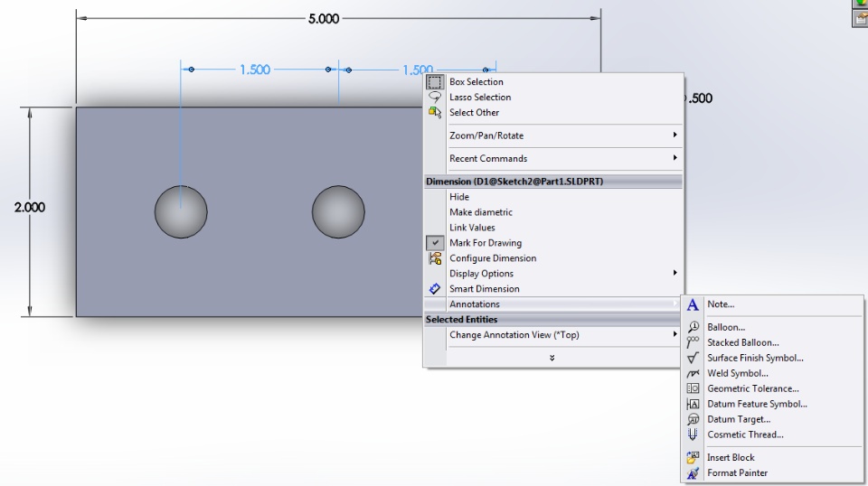Click the Datum Target icon
868x486 pixels.
pyautogui.click(x=693, y=420)
